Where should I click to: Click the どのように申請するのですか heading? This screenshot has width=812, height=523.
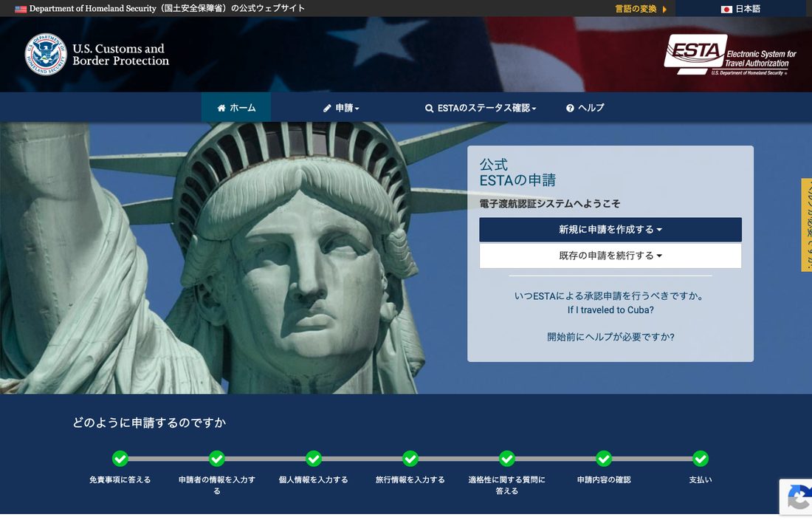[x=149, y=423]
